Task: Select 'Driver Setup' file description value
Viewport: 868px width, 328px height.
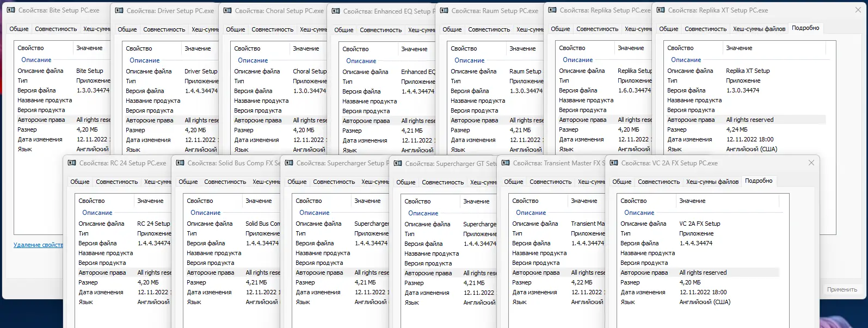Action: [200, 71]
